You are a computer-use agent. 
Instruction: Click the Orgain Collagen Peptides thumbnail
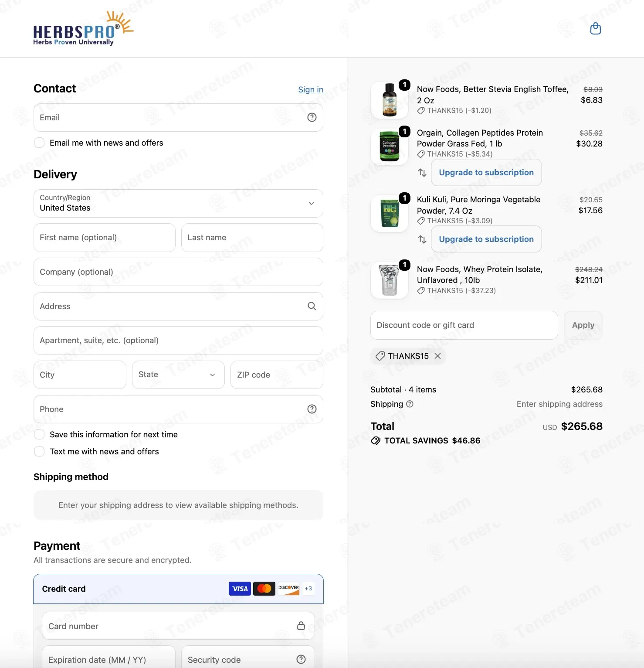click(389, 147)
